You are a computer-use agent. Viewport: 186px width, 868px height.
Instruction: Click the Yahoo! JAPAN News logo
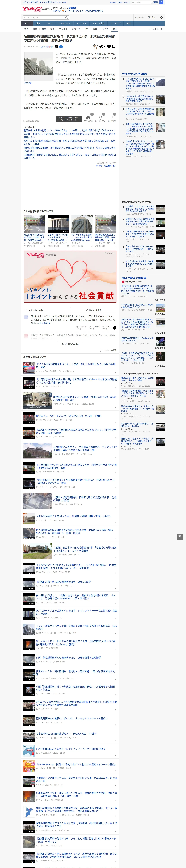37,9
